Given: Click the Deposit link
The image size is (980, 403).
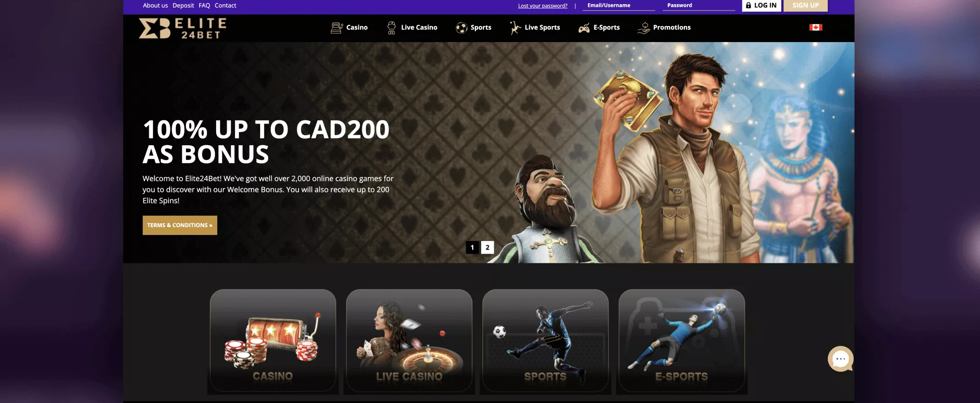Looking at the screenshot, I should 183,5.
